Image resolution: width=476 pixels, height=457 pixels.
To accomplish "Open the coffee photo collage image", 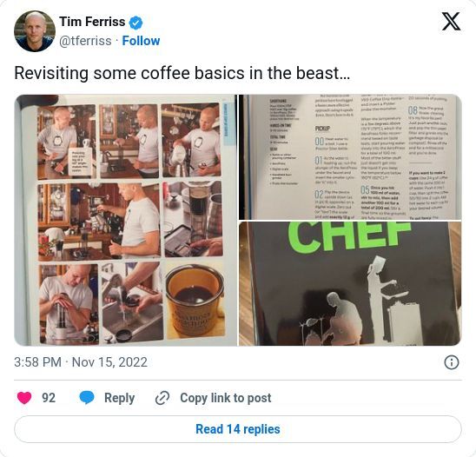I will 125,220.
